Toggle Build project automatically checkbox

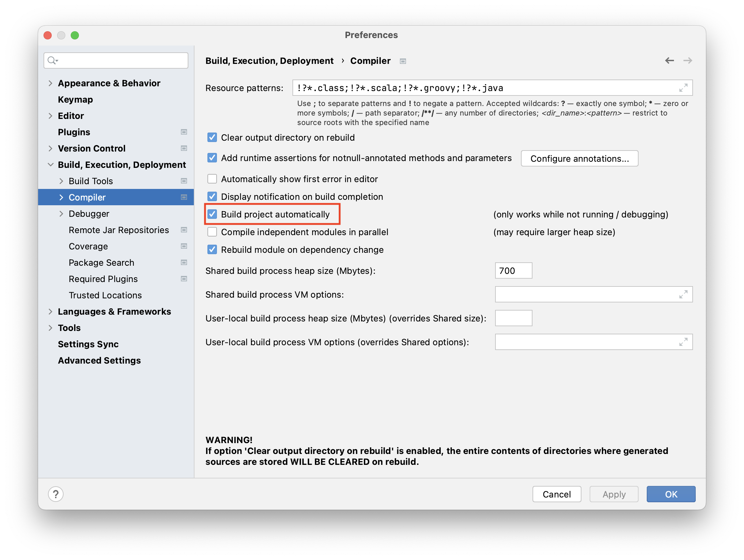(212, 214)
